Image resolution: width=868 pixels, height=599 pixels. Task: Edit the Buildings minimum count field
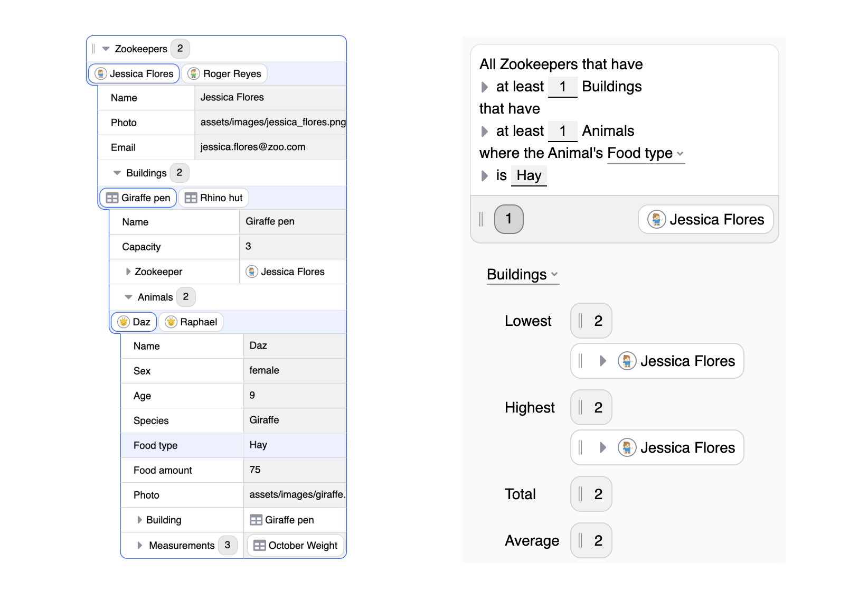(x=562, y=87)
